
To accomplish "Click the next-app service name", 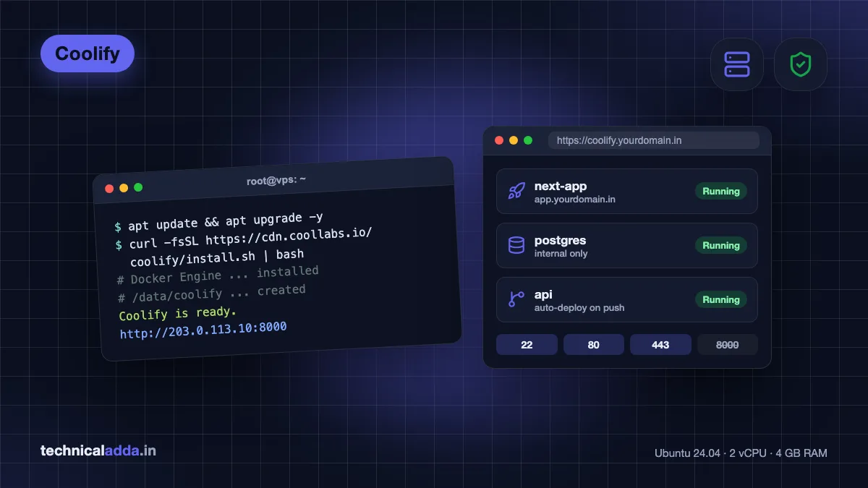I will pos(561,186).
